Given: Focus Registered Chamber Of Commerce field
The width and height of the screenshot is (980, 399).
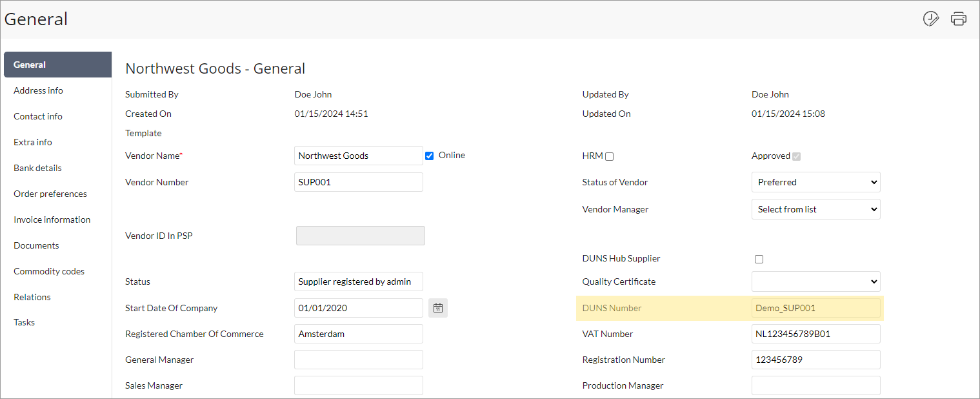Looking at the screenshot, I should click(x=359, y=334).
